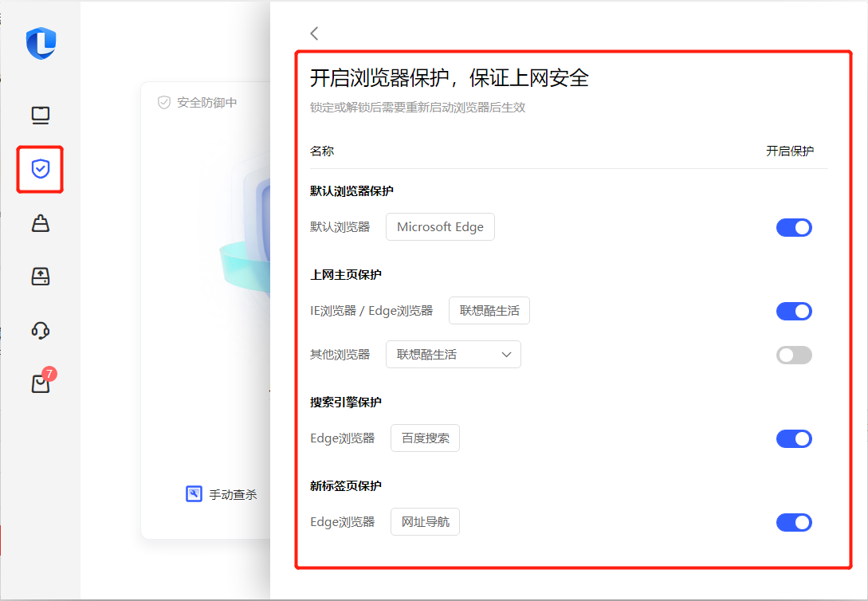Open the toolbox bag sidebar icon
The height and width of the screenshot is (601, 868).
pyautogui.click(x=41, y=223)
